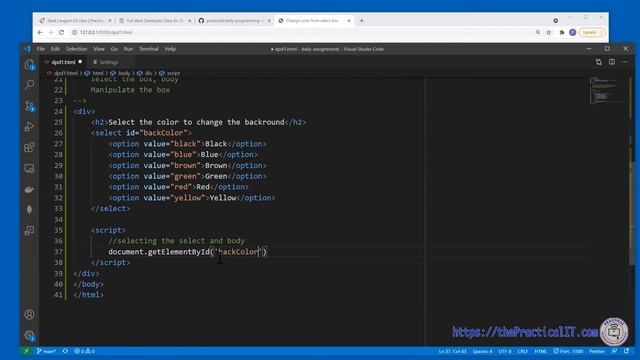Screen dimensions: 640x360
Task: Click the Ln 37, Col 43 status entry
Action: pos(452,351)
